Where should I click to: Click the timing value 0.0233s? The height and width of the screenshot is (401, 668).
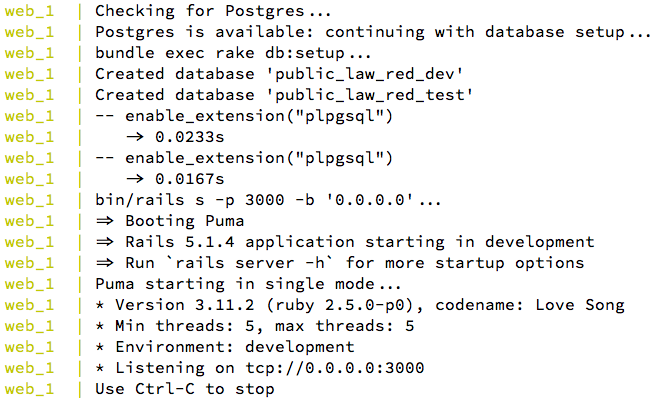coord(190,137)
